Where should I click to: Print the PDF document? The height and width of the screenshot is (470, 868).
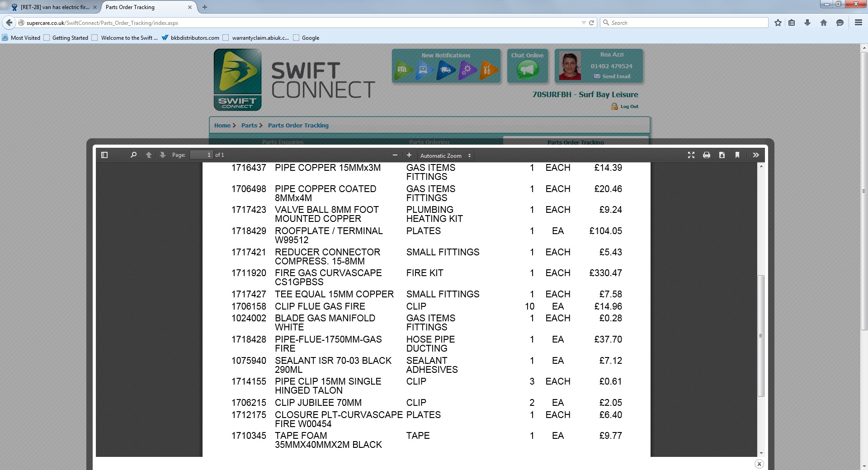tap(707, 155)
